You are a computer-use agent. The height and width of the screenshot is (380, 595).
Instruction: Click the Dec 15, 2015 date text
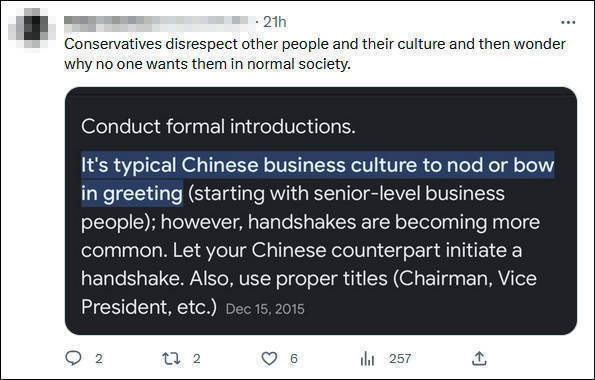click(265, 309)
